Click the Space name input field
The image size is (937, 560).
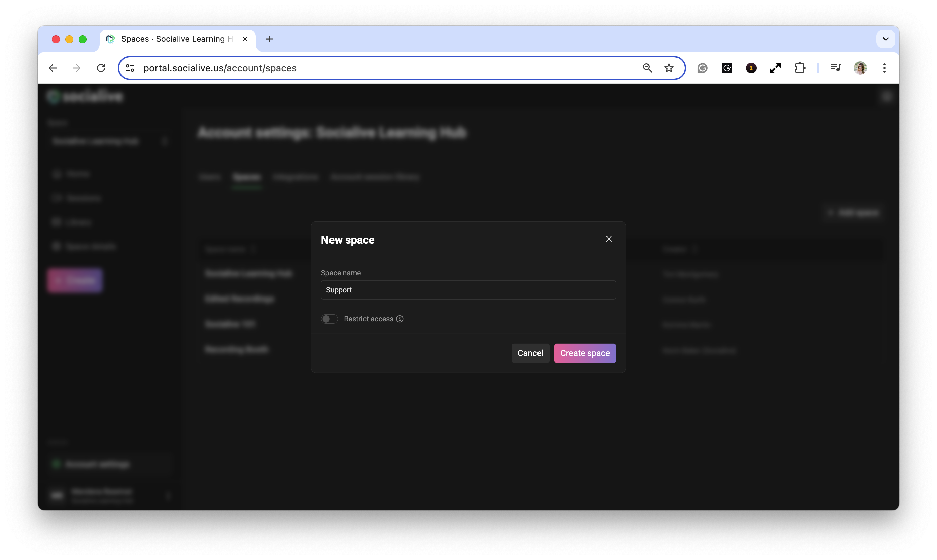(x=468, y=290)
